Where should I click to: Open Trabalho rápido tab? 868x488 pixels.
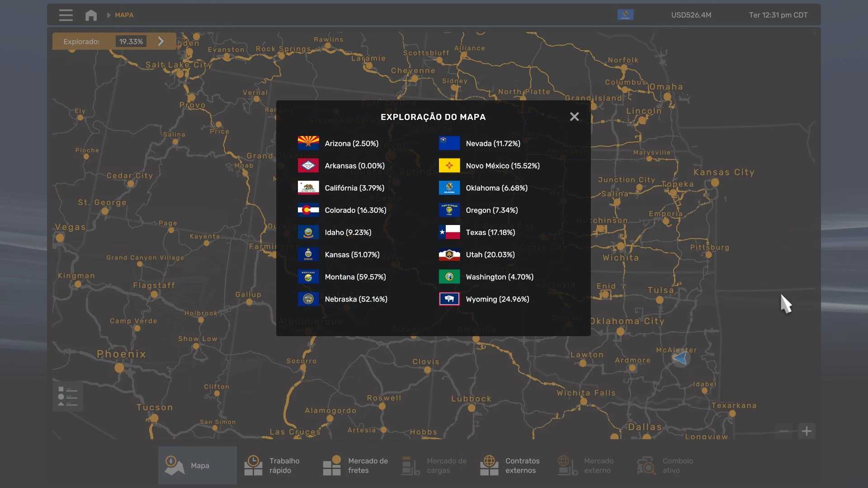276,465
